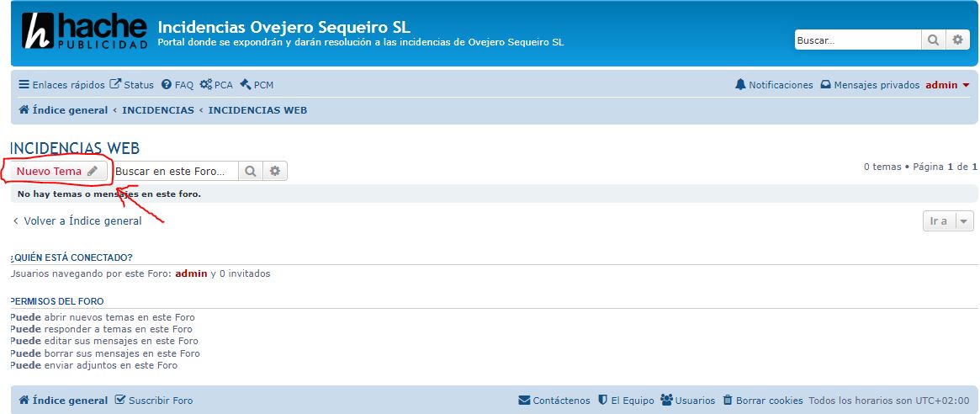The image size is (980, 414).
Task: Click Volver a Índice general link
Action: (x=77, y=220)
